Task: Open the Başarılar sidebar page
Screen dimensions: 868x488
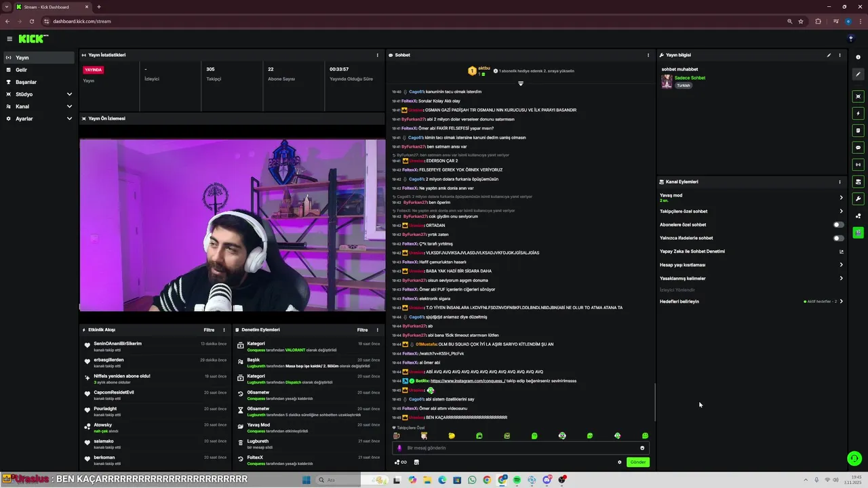Action: click(39, 82)
